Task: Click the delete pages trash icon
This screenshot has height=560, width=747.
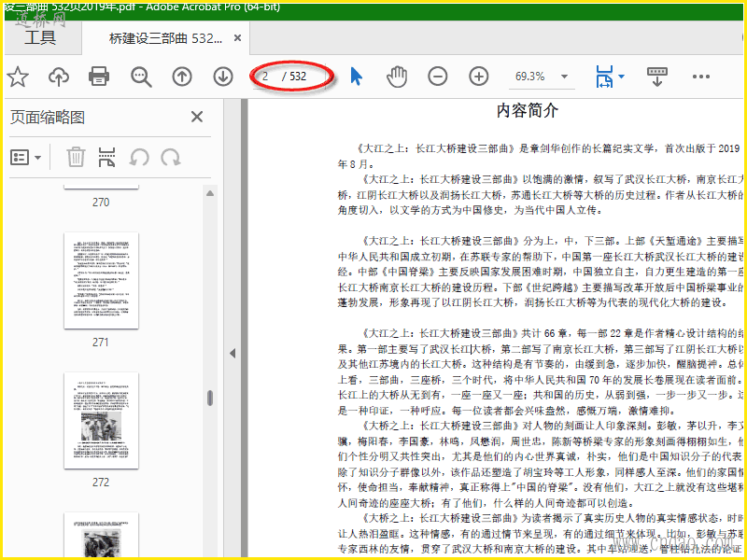Action: coord(76,157)
